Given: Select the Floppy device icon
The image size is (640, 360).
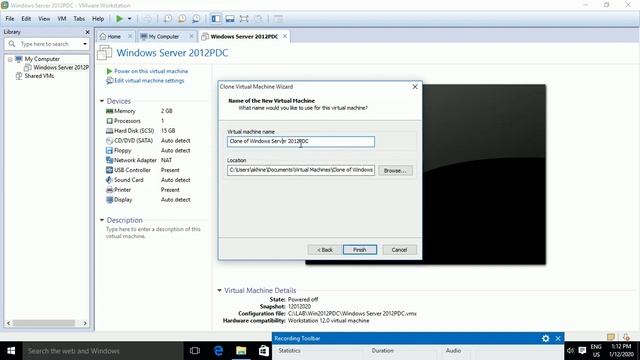Looking at the screenshot, I should pos(109,150).
